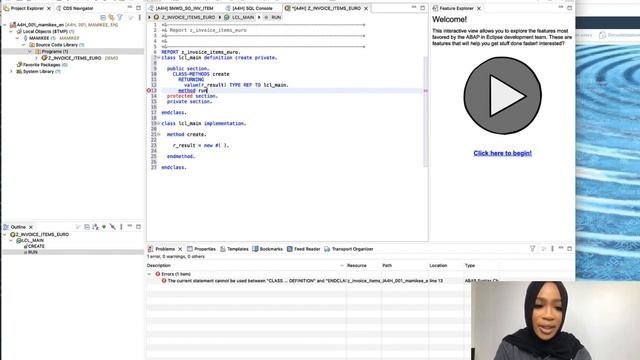Close the Feature Explorer tab

click(x=479, y=8)
